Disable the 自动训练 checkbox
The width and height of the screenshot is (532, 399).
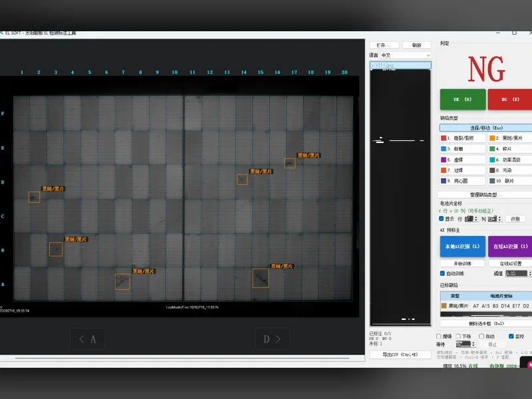tap(442, 273)
